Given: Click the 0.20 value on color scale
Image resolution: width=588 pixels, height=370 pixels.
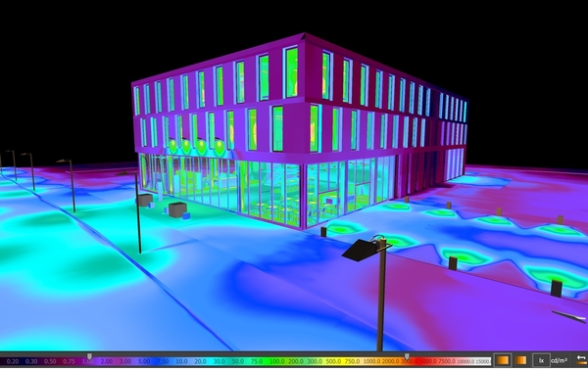Looking at the screenshot, I should click(x=13, y=362).
